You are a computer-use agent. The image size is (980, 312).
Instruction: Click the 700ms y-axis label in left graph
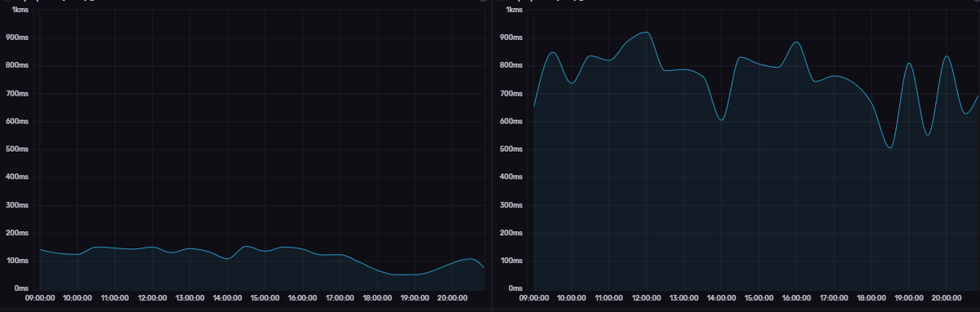point(17,93)
